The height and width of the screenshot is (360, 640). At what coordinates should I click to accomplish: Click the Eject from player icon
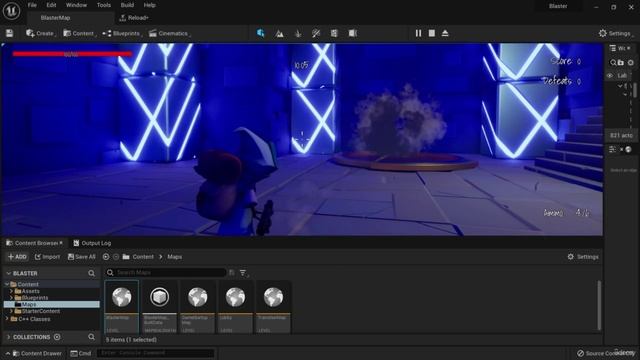tap(445, 33)
